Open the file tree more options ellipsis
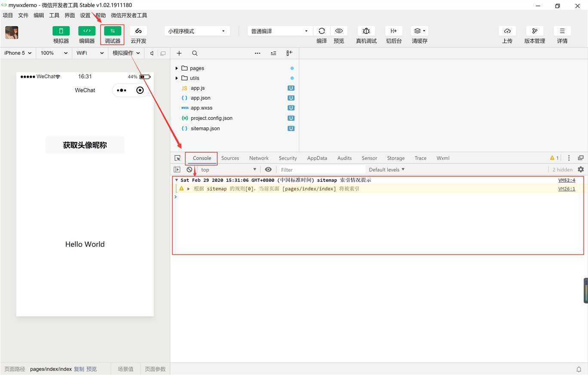The image size is (588, 375). (257, 53)
